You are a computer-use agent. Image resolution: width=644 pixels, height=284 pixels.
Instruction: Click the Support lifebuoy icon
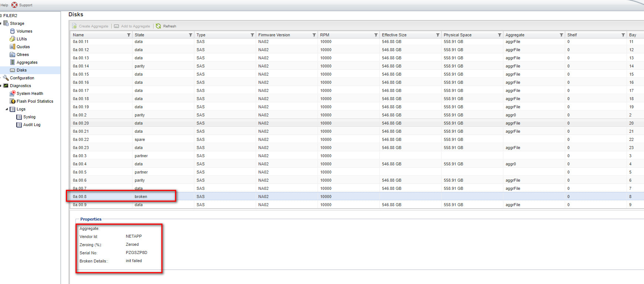click(14, 5)
